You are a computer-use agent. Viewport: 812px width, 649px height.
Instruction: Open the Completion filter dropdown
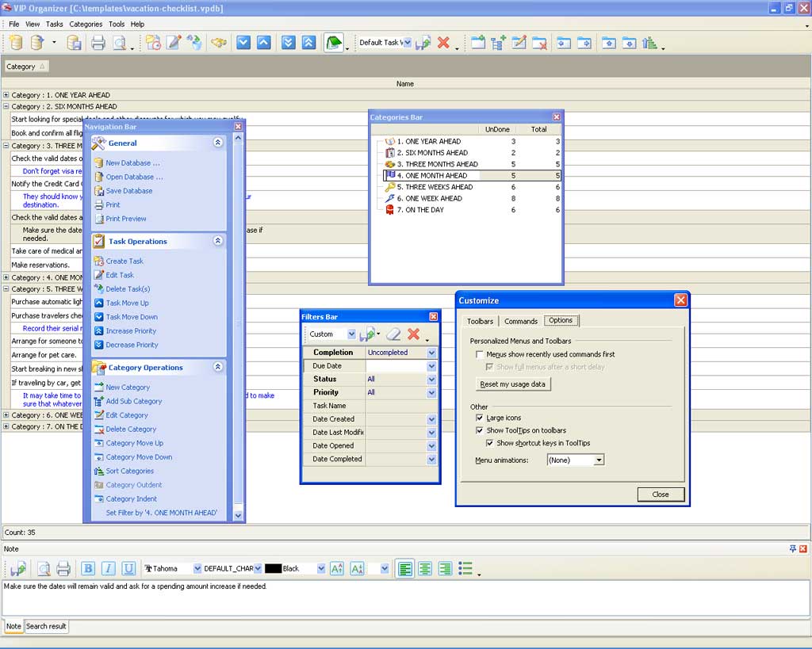tap(431, 353)
